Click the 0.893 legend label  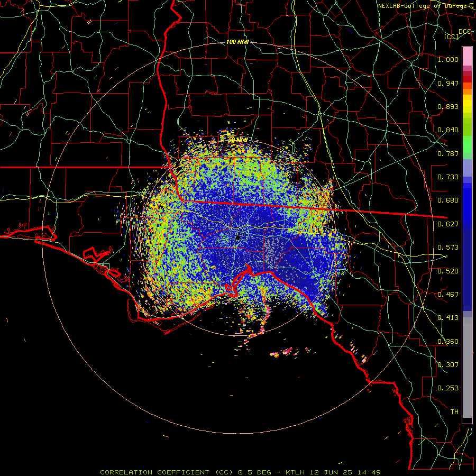click(x=448, y=106)
